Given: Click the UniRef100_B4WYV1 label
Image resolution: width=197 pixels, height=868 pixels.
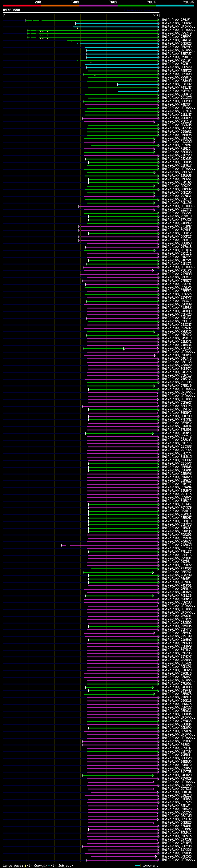Looking at the screenshot, I should click(x=177, y=260).
